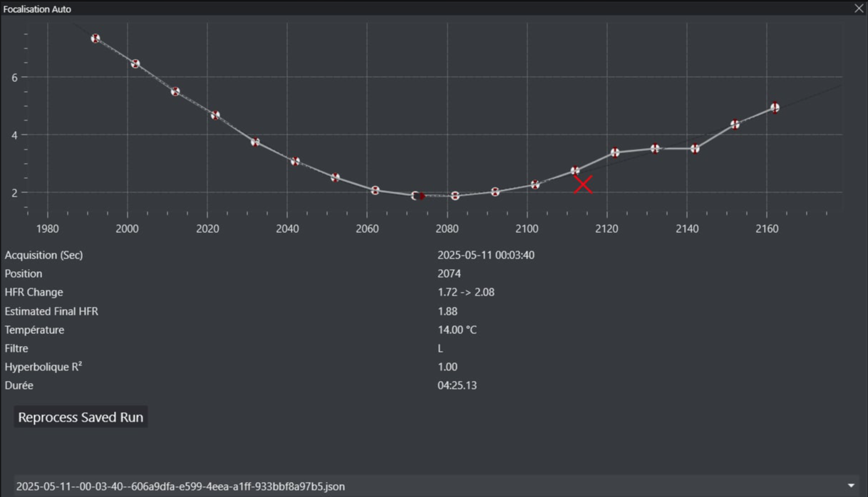
Task: Click the y-axis tick label '4'
Action: coord(14,135)
